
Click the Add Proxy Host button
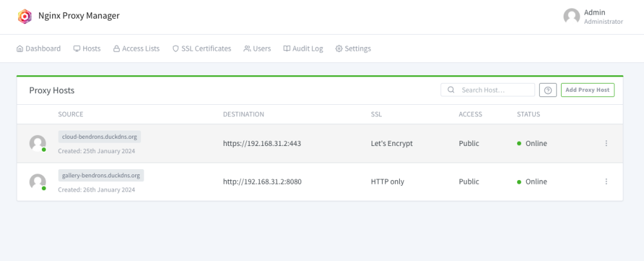[587, 90]
